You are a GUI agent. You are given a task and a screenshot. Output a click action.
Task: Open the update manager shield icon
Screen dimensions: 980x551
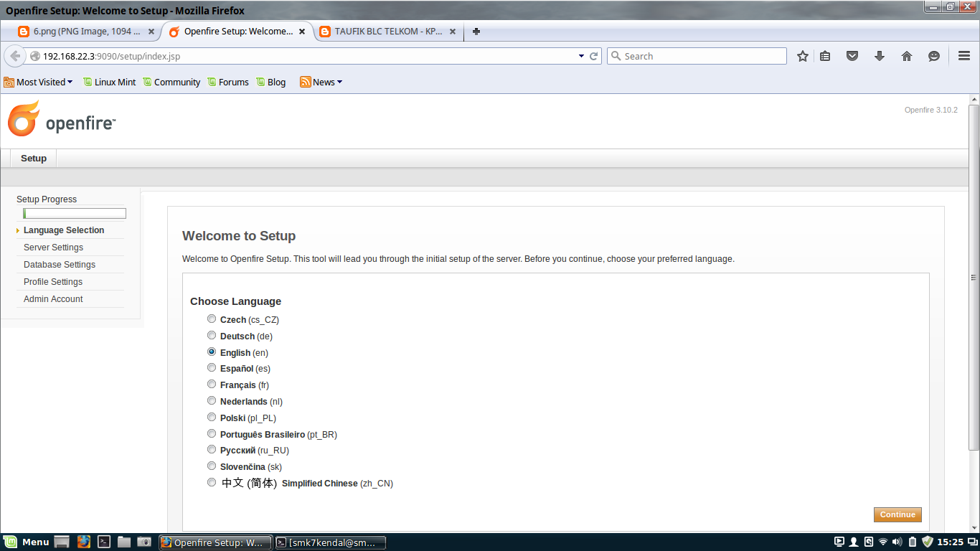928,542
